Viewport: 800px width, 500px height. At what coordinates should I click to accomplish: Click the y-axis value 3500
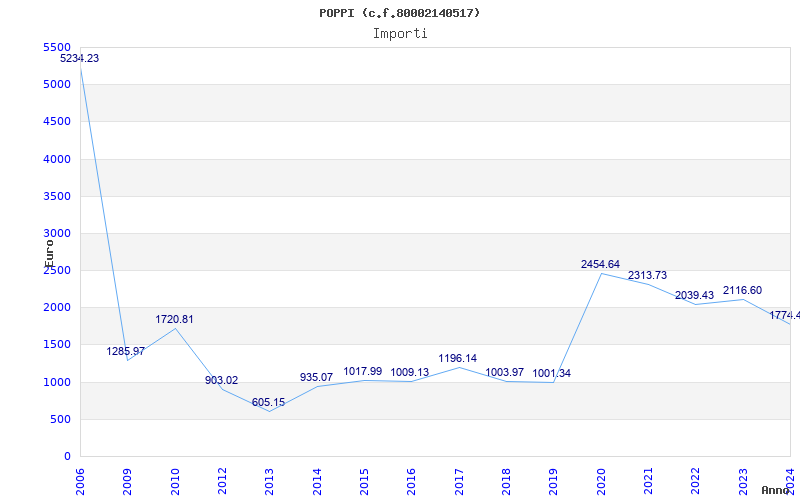[57, 196]
